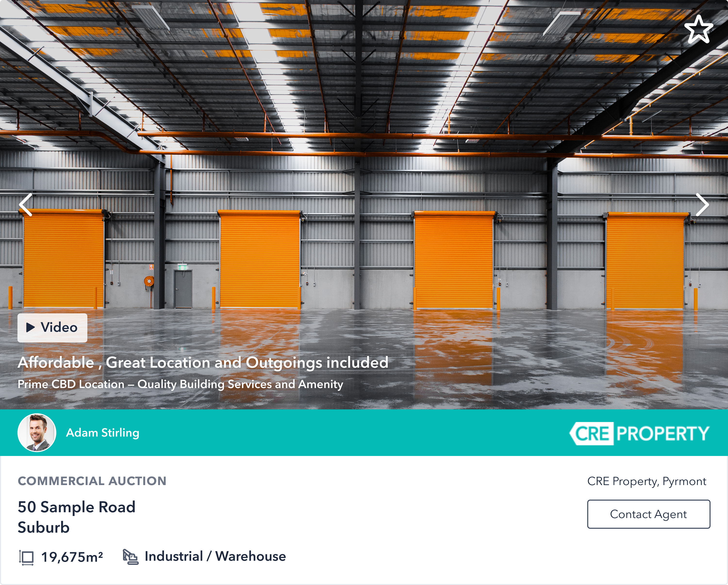Open the 50 Sample Road address
Image resolution: width=728 pixels, height=585 pixels.
[x=77, y=507]
